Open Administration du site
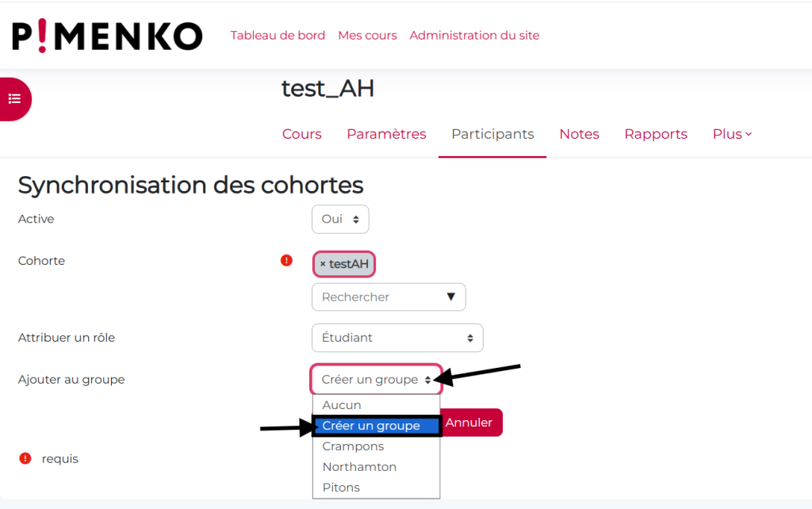812x509 pixels. pos(474,36)
